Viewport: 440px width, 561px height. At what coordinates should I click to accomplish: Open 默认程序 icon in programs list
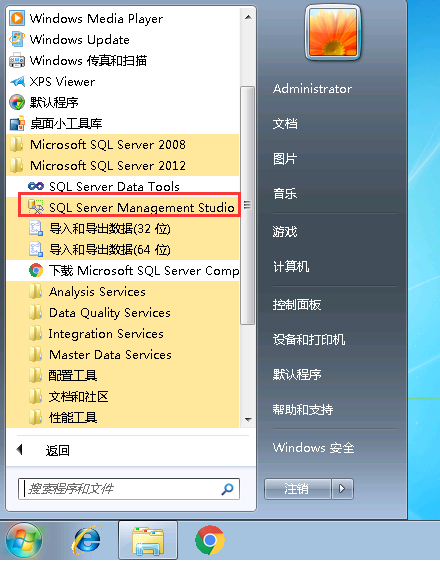[17, 102]
